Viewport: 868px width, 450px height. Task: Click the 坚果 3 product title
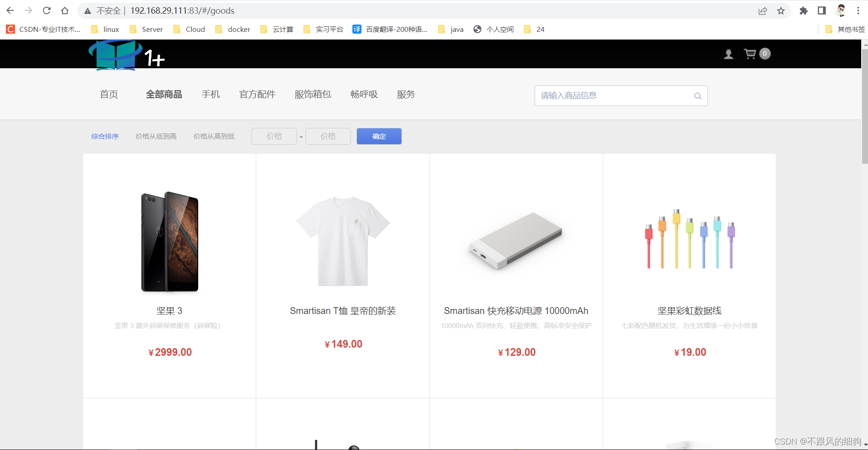coord(170,311)
